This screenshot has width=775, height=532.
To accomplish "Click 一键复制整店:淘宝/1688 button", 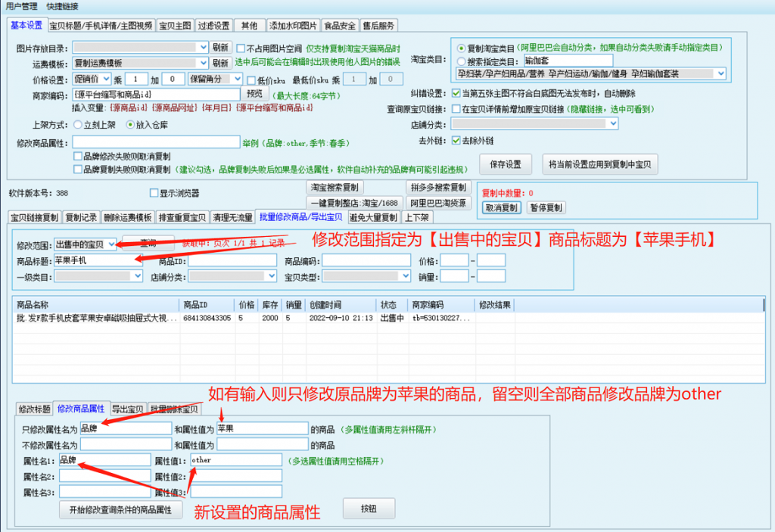I will [x=354, y=204].
